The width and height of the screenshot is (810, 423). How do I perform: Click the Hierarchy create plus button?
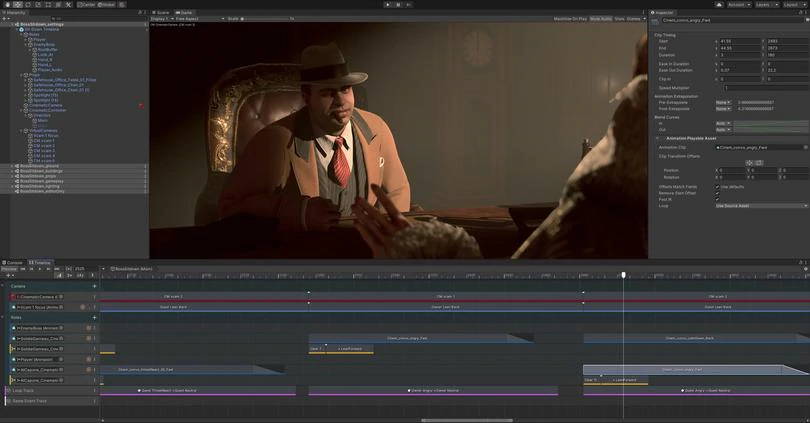point(6,19)
